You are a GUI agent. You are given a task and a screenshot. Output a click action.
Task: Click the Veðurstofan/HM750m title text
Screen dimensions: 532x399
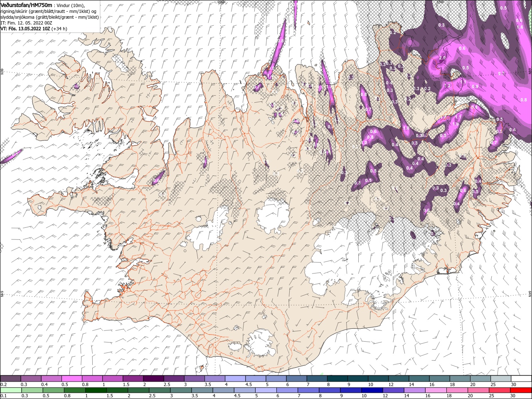(x=27, y=5)
